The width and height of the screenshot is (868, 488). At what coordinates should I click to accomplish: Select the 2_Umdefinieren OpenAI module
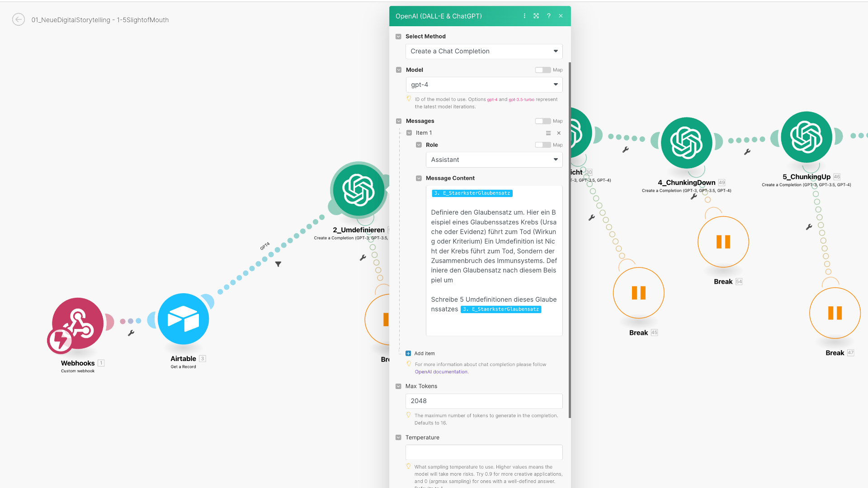pyautogui.click(x=358, y=190)
